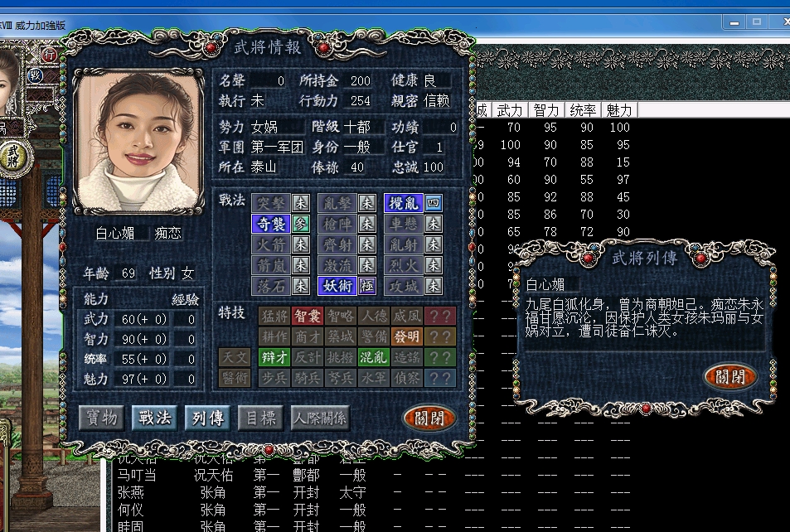This screenshot has width=790, height=532.
Task: Open the 列傳 tab button
Action: click(207, 418)
